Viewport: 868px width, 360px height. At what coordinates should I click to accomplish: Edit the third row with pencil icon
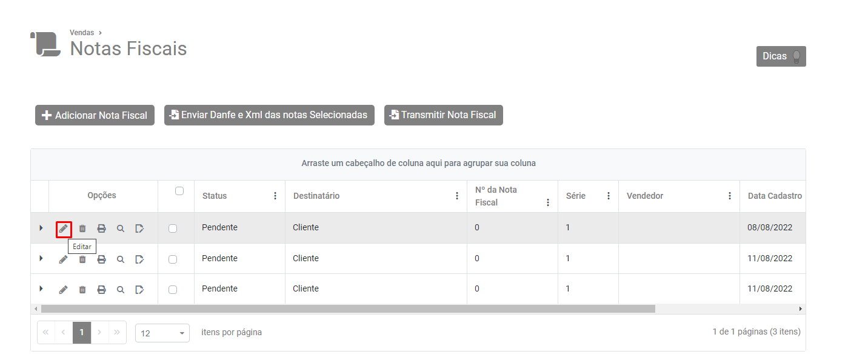pyautogui.click(x=63, y=290)
